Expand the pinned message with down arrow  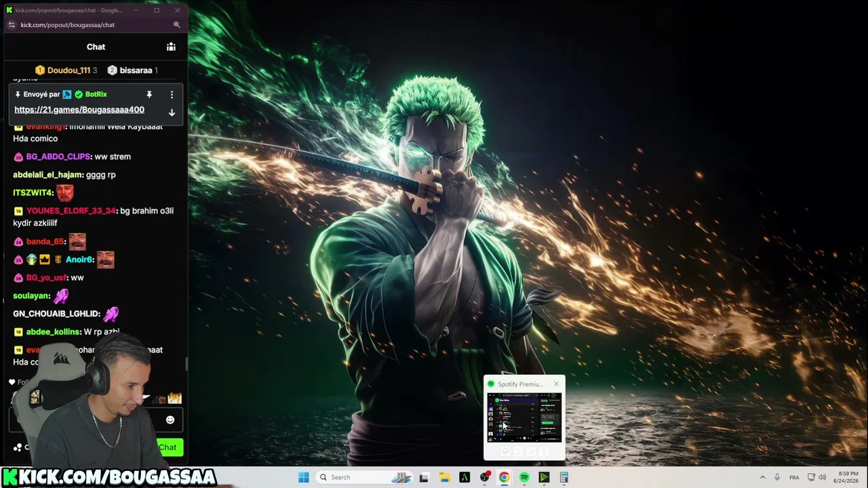point(172,113)
